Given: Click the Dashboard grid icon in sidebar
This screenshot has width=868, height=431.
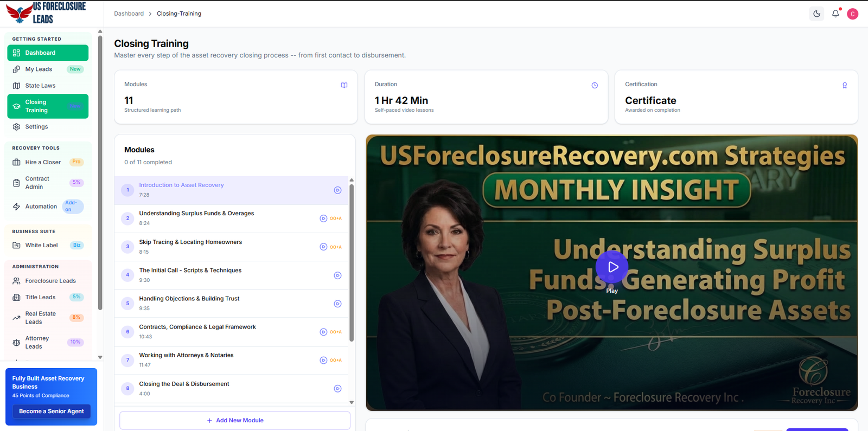Looking at the screenshot, I should click(16, 53).
